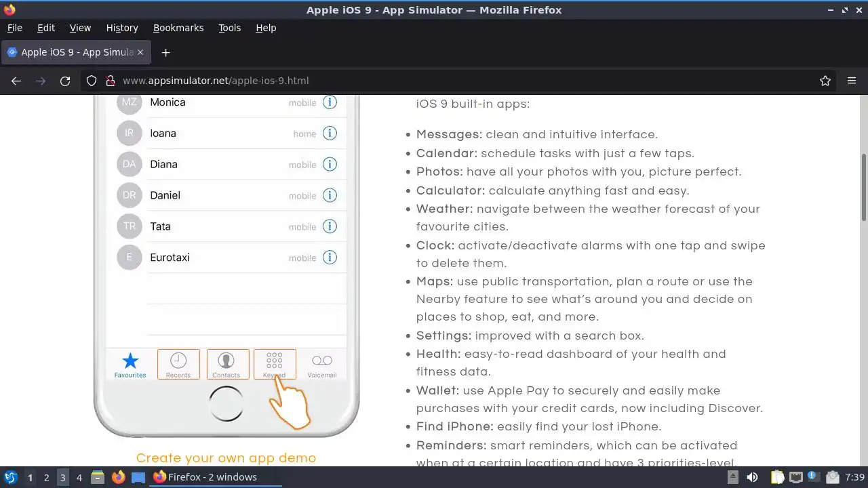Open the File menu
868x488 pixels.
14,28
